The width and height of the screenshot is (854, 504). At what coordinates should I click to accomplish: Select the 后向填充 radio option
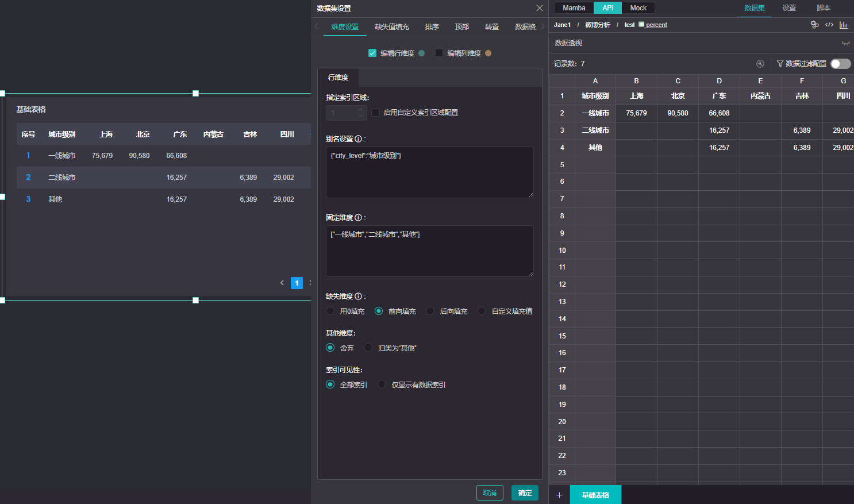tap(430, 311)
